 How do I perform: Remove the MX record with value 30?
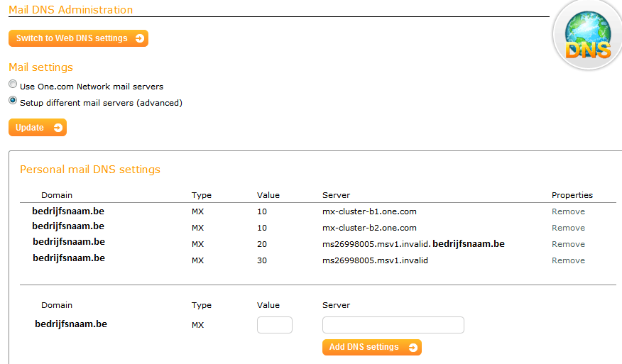[568, 260]
